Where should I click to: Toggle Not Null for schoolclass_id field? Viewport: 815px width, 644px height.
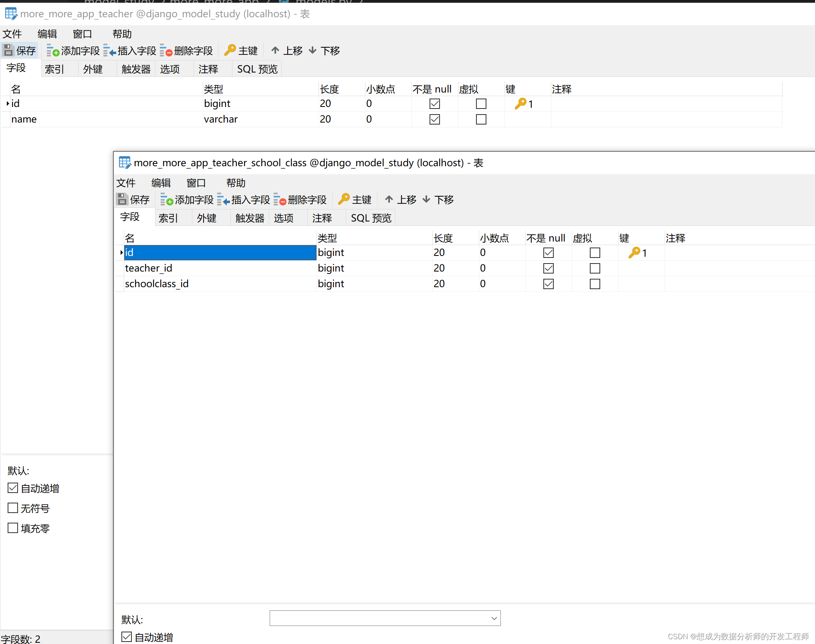pyautogui.click(x=549, y=284)
